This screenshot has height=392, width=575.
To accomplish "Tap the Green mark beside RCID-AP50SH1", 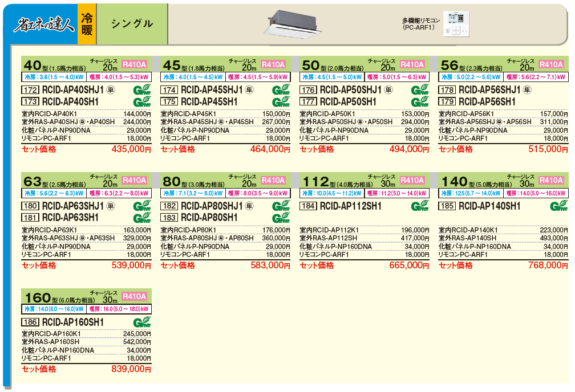I will 420,101.
